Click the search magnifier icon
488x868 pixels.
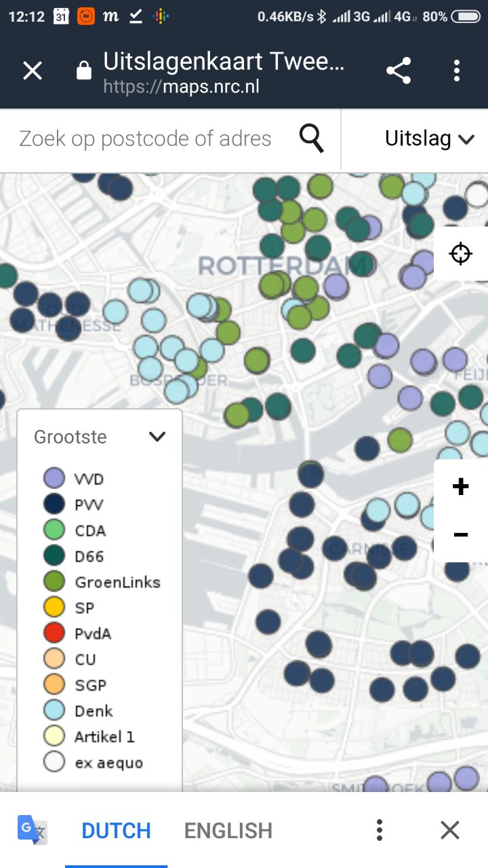pyautogui.click(x=312, y=139)
